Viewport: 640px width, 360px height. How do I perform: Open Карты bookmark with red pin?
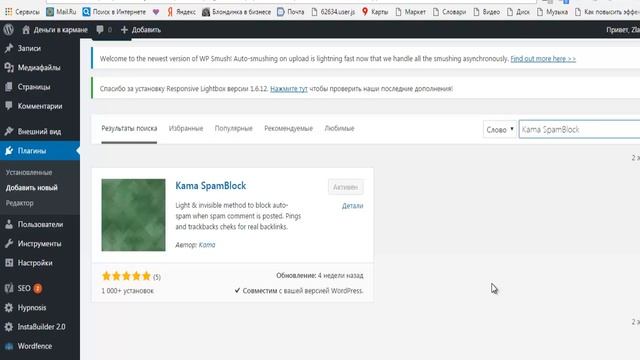tap(375, 12)
